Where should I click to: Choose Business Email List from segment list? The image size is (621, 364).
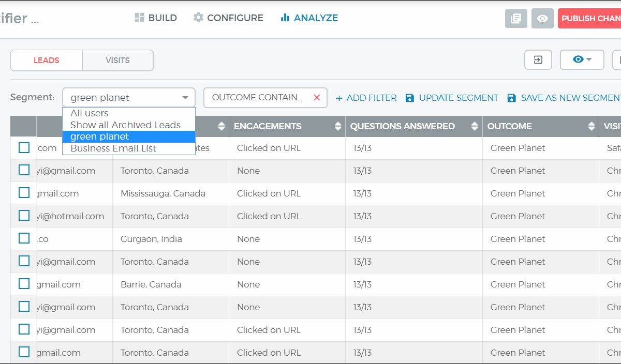point(113,148)
